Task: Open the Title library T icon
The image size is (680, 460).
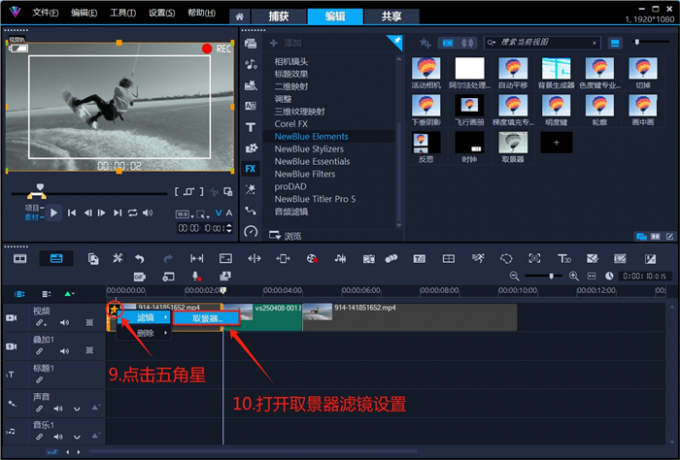Action: (x=251, y=127)
